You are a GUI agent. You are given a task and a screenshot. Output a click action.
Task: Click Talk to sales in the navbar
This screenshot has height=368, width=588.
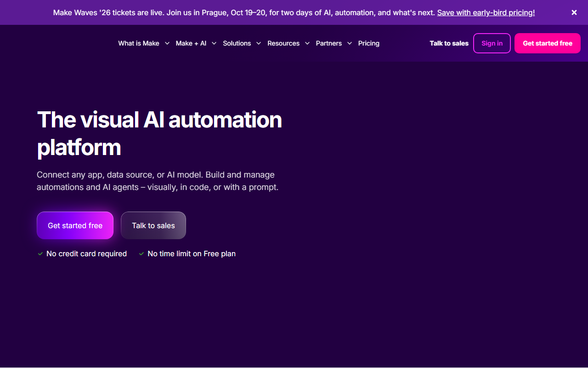coord(449,43)
